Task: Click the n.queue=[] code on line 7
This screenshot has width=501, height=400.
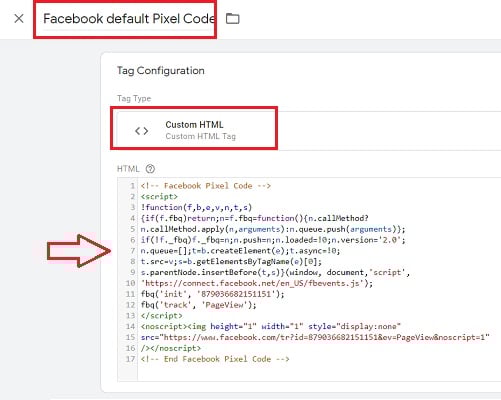Action: click(240, 251)
